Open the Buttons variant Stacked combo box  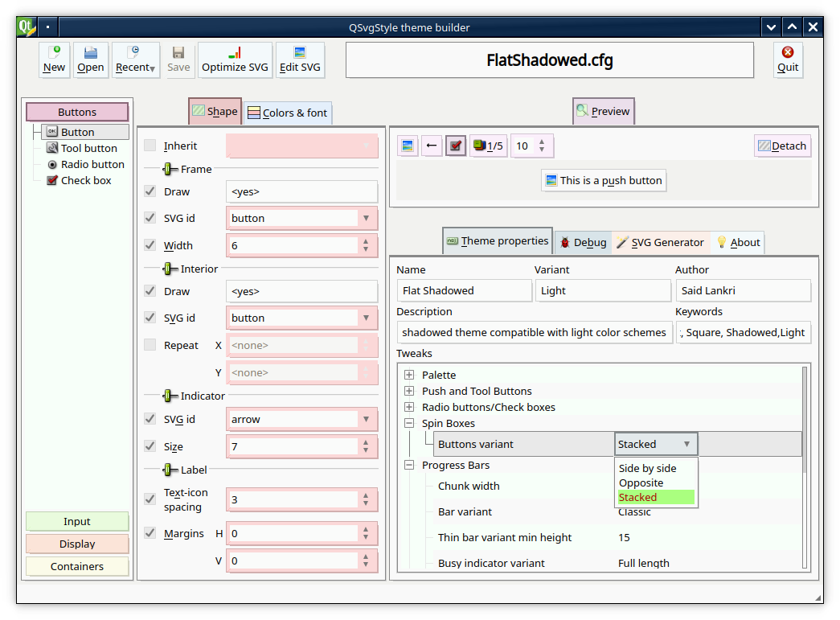(656, 444)
